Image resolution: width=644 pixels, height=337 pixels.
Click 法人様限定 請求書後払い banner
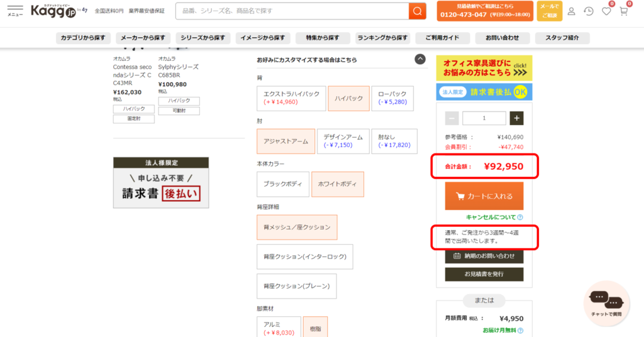[x=161, y=183]
